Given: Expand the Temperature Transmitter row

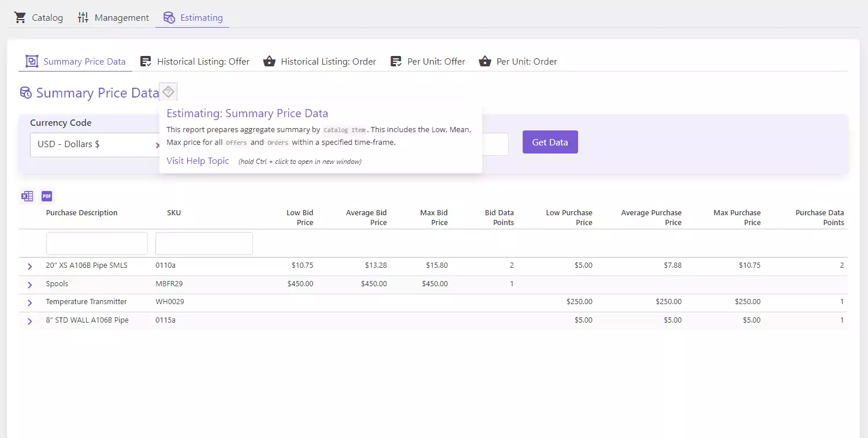Looking at the screenshot, I should pyautogui.click(x=30, y=303).
